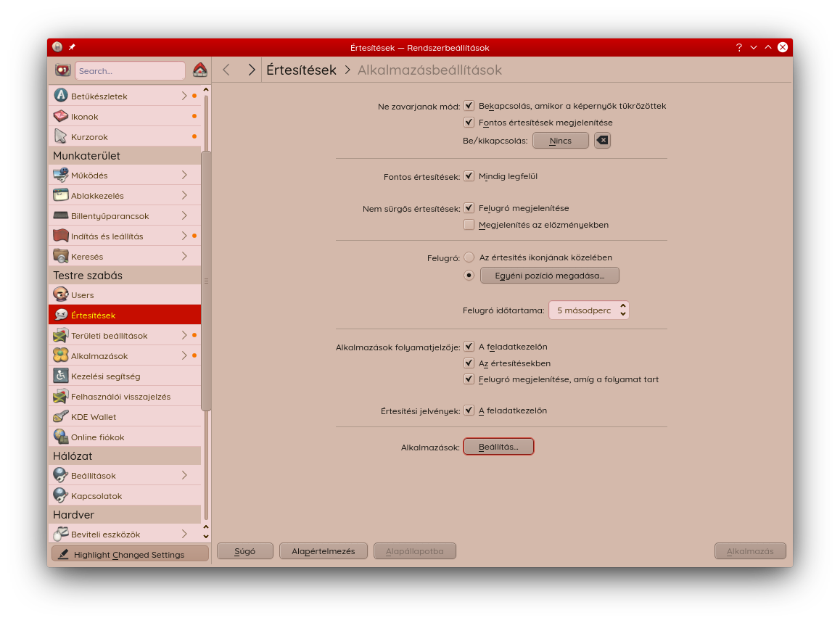Click the pin icon in title bar
Viewport: 840px width, 623px height.
coord(72,47)
